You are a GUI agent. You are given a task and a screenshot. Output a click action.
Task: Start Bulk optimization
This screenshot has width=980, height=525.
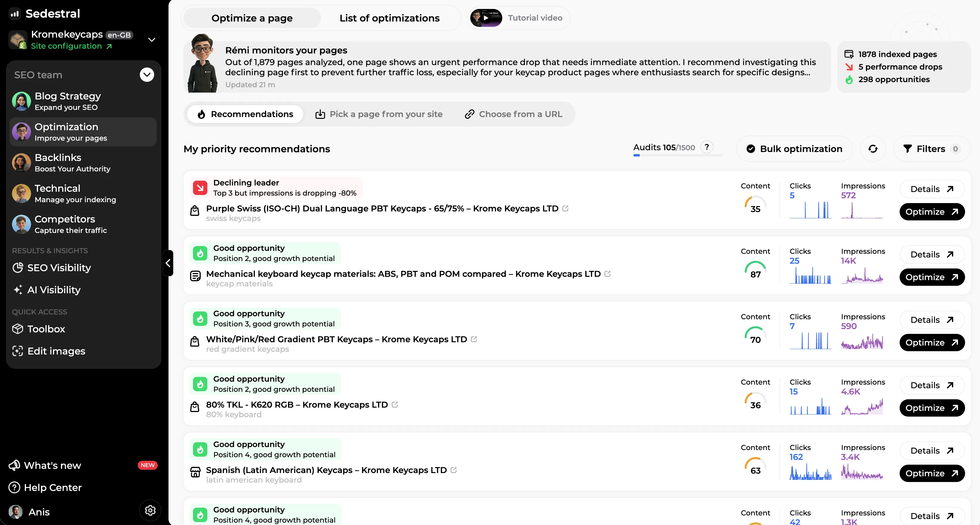(794, 149)
